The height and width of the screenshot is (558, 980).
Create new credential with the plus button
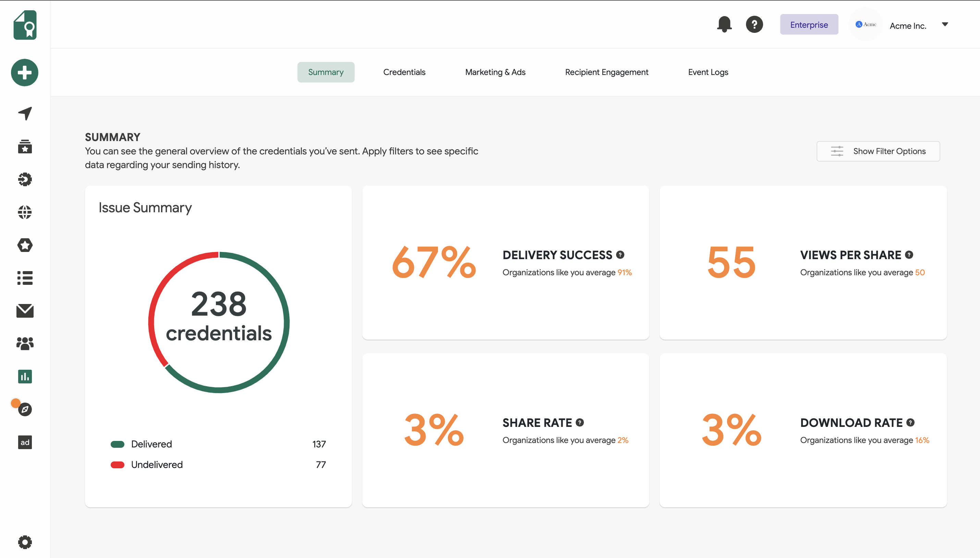coord(25,73)
